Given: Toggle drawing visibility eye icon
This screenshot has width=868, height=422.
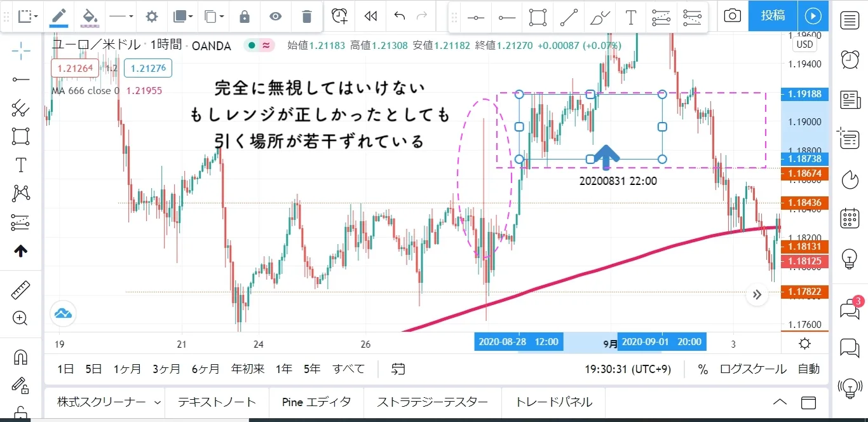Looking at the screenshot, I should [275, 16].
